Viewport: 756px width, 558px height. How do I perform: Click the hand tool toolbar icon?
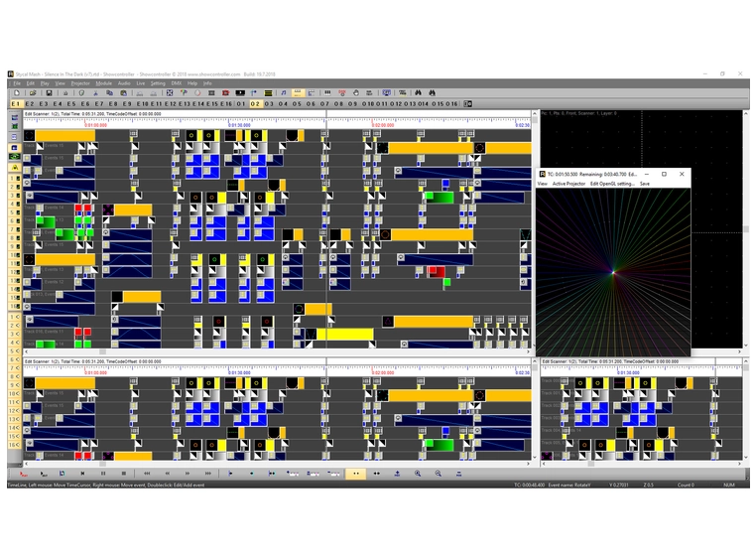pos(356,92)
